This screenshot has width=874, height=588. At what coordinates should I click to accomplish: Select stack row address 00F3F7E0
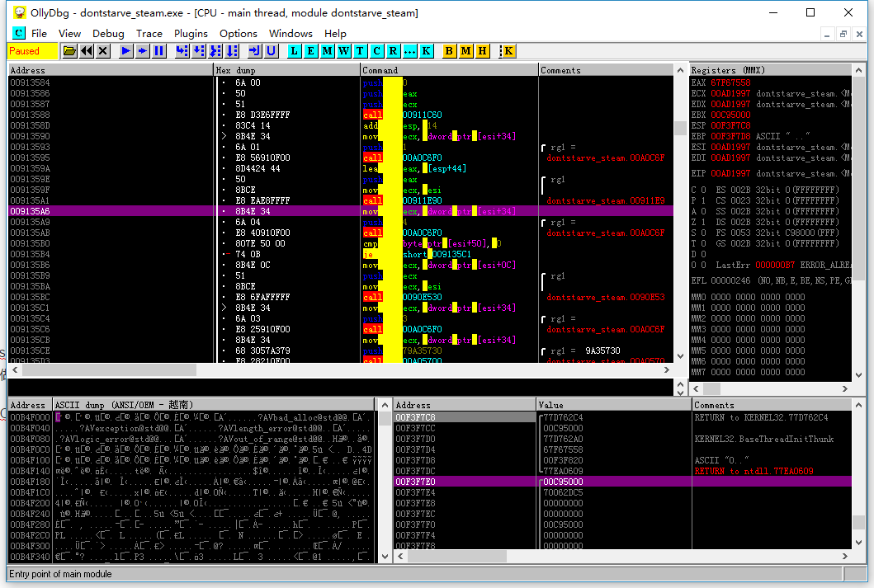point(622,482)
